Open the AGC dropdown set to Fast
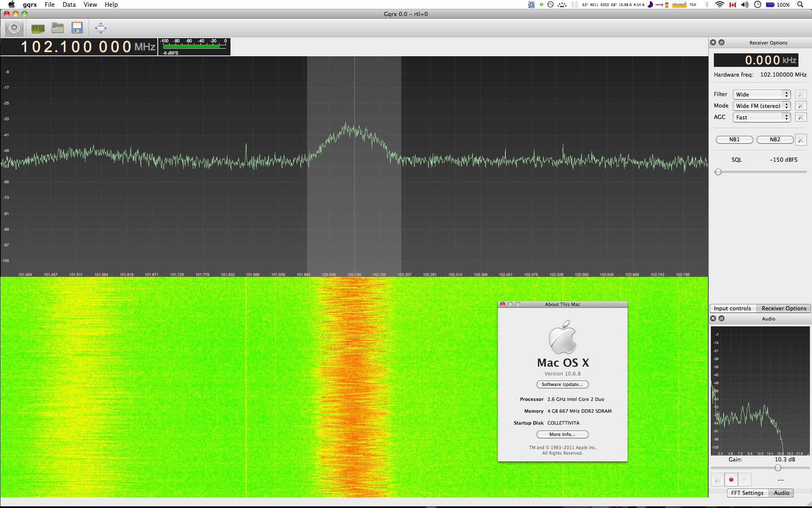This screenshot has width=812, height=508. pos(761,117)
